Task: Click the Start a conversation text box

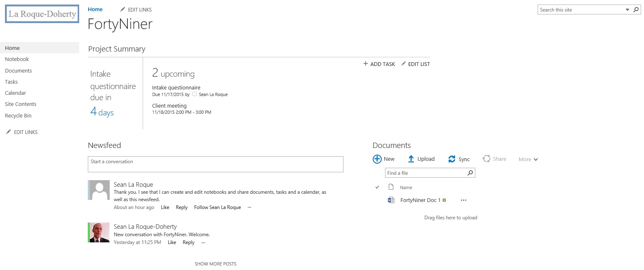Action: (x=215, y=164)
